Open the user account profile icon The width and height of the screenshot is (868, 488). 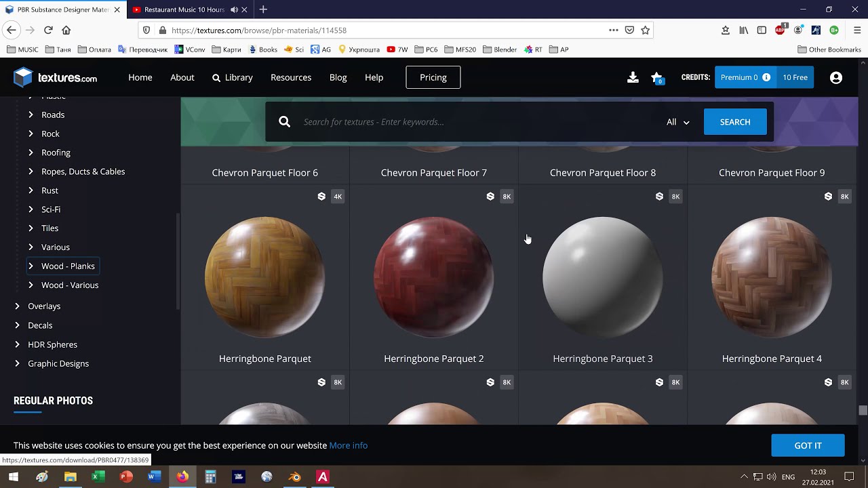pyautogui.click(x=836, y=77)
